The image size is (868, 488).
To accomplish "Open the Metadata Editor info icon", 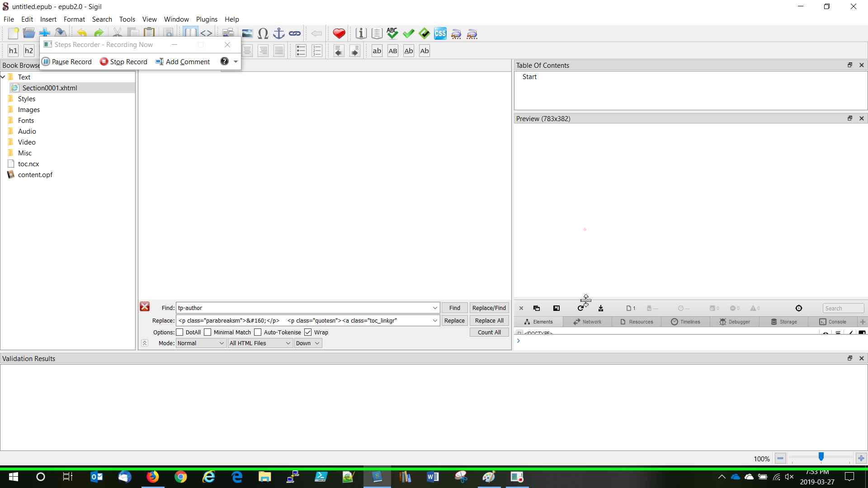I will point(360,33).
